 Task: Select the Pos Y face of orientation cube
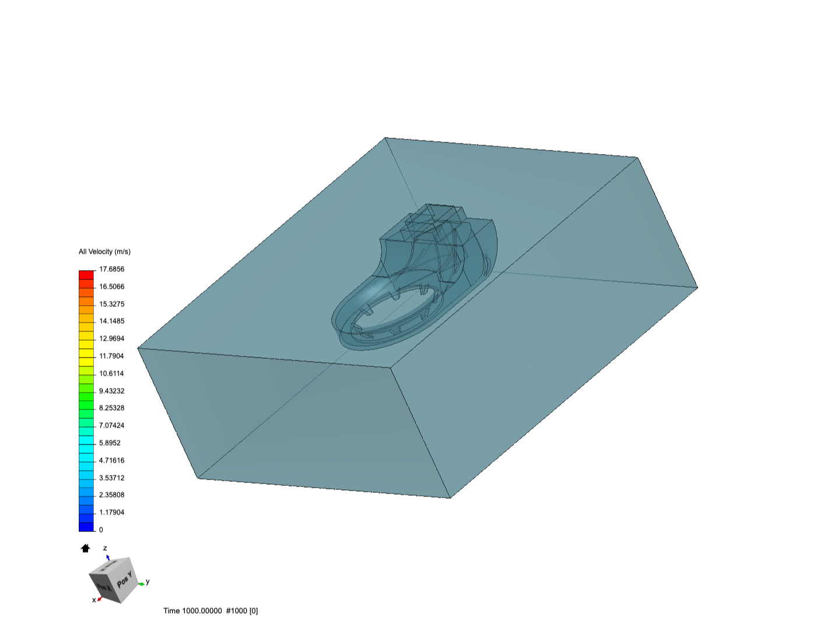[124, 580]
